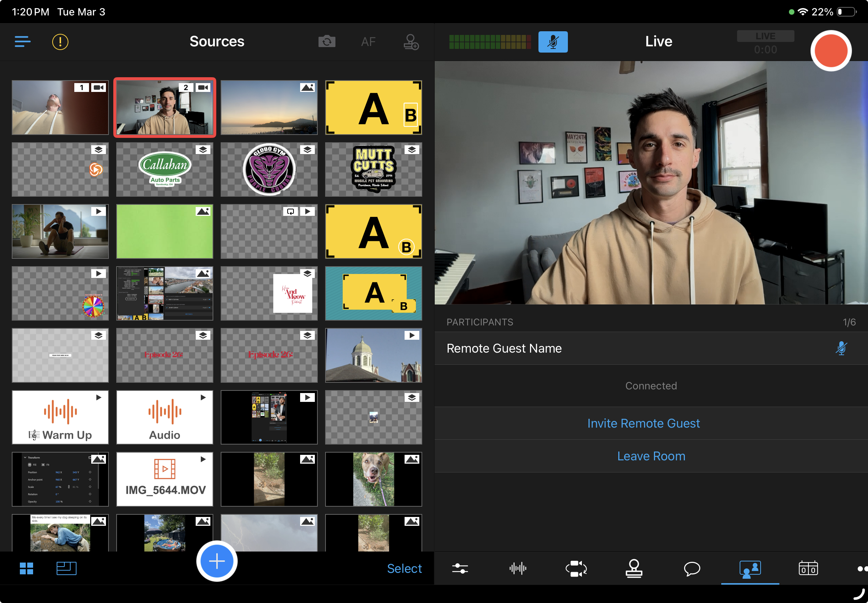Viewport: 868px width, 603px height.
Task: Open the audio waveform panel
Action: click(518, 568)
